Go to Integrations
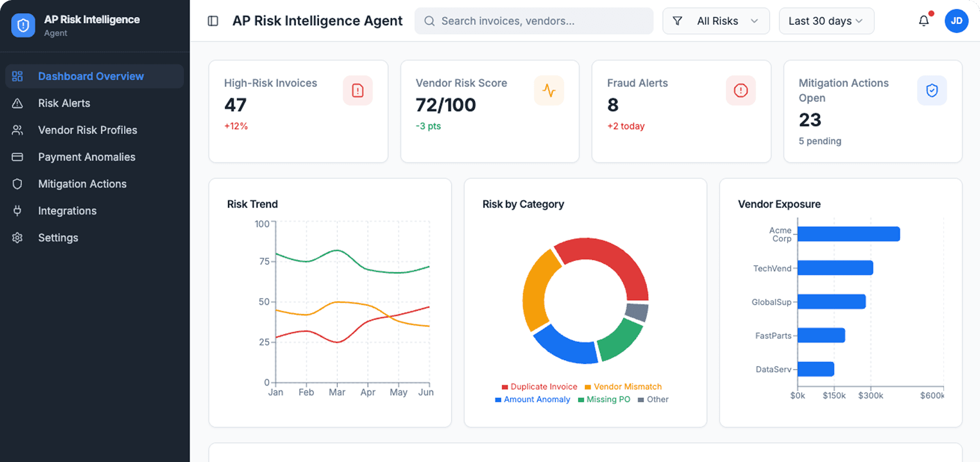 click(x=94, y=210)
